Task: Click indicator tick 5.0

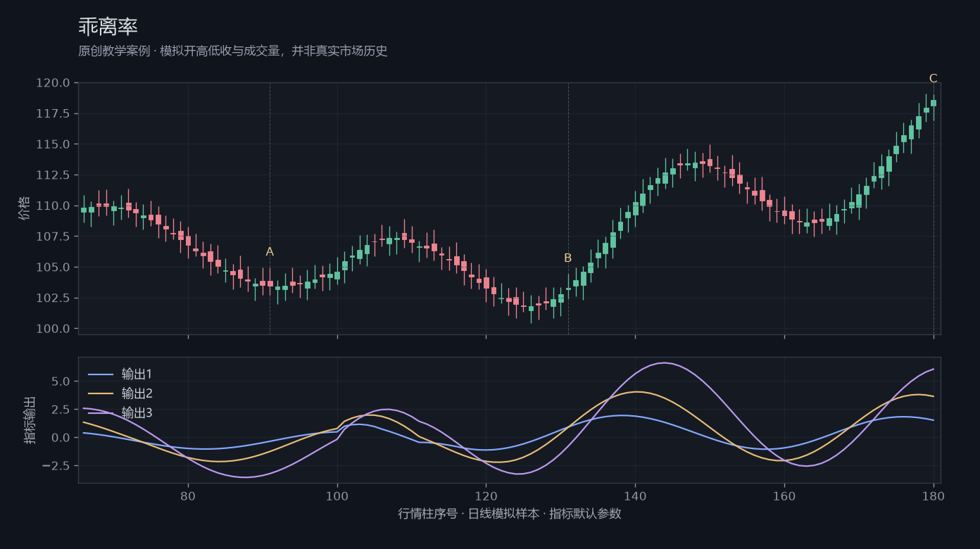Action: (x=61, y=381)
